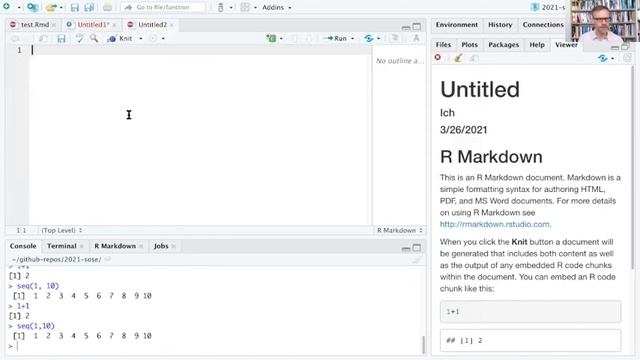This screenshot has height=360, width=640.
Task: Click the editor gear settings icon
Action: click(x=153, y=38)
